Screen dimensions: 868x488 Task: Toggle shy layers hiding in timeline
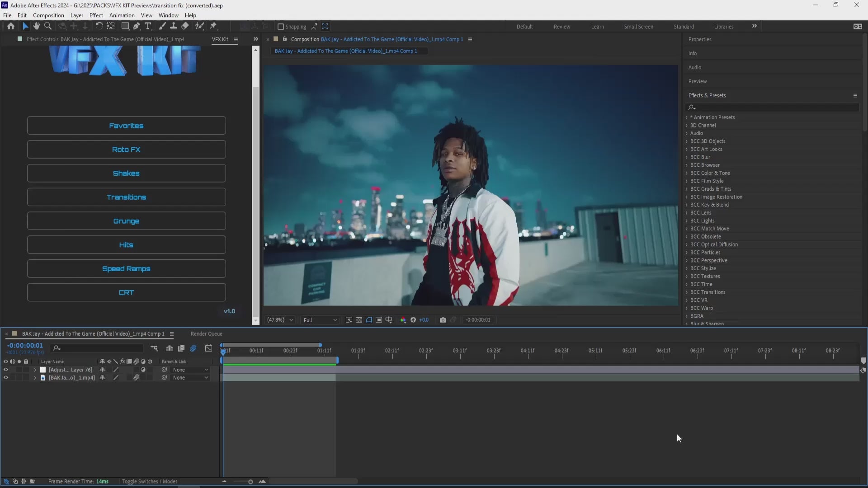click(170, 348)
